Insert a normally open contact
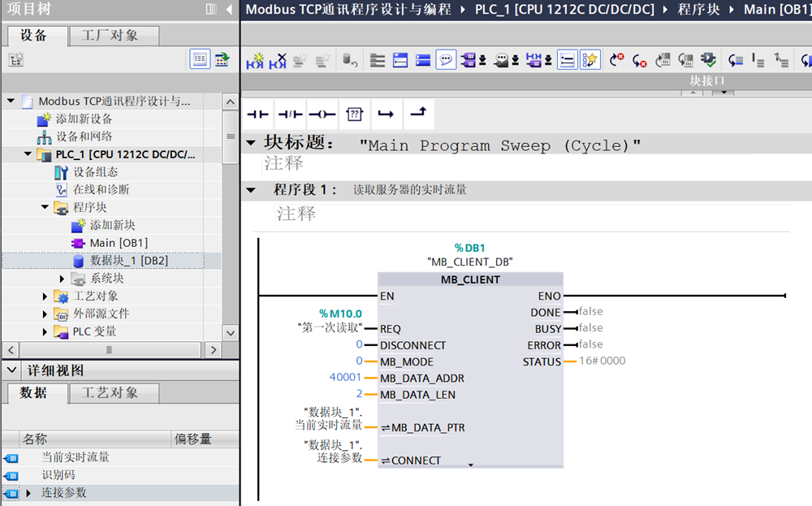Viewport: 812px width, 506px height. click(257, 115)
